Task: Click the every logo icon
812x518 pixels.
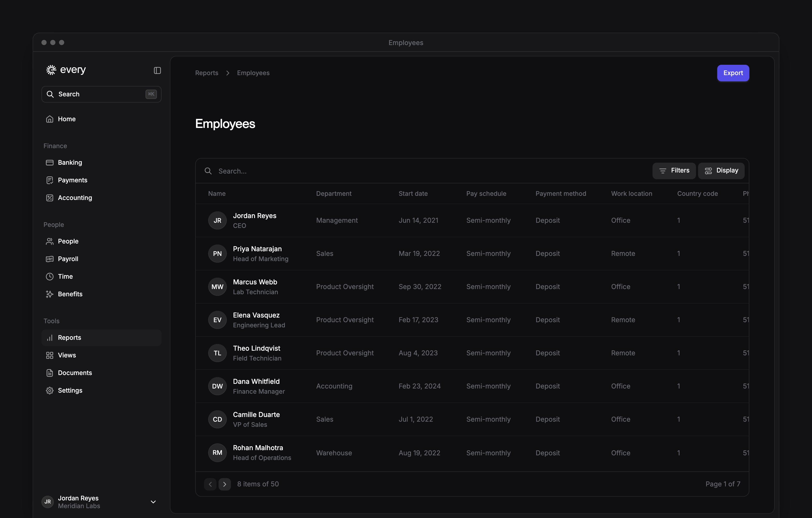Action: (x=51, y=70)
